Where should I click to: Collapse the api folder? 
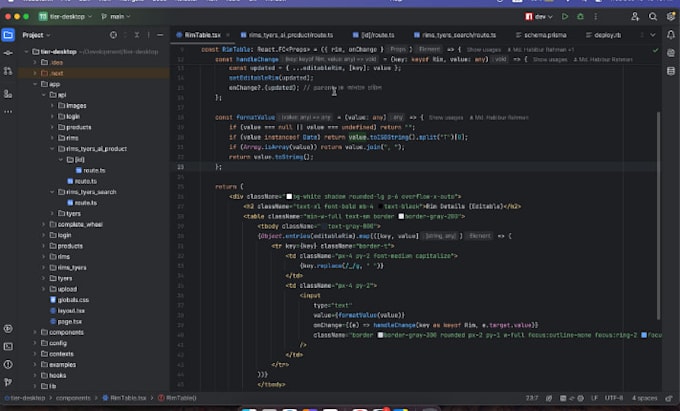(x=44, y=95)
